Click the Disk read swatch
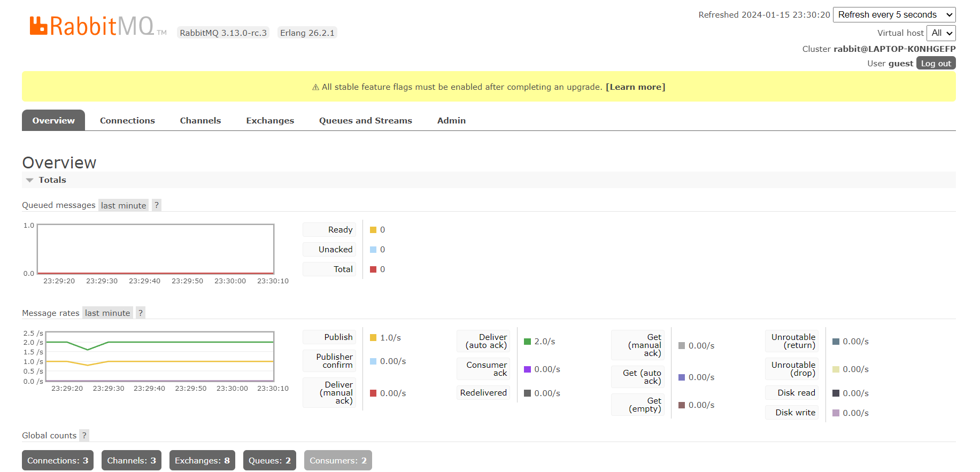 (836, 393)
